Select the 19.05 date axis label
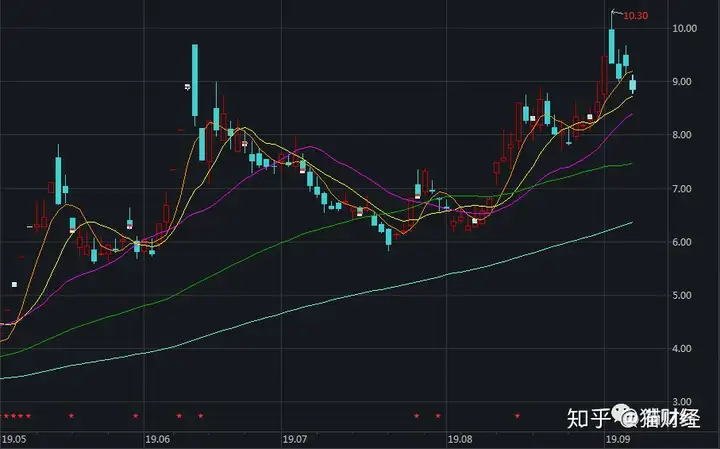This screenshot has width=720, height=449. tap(14, 439)
